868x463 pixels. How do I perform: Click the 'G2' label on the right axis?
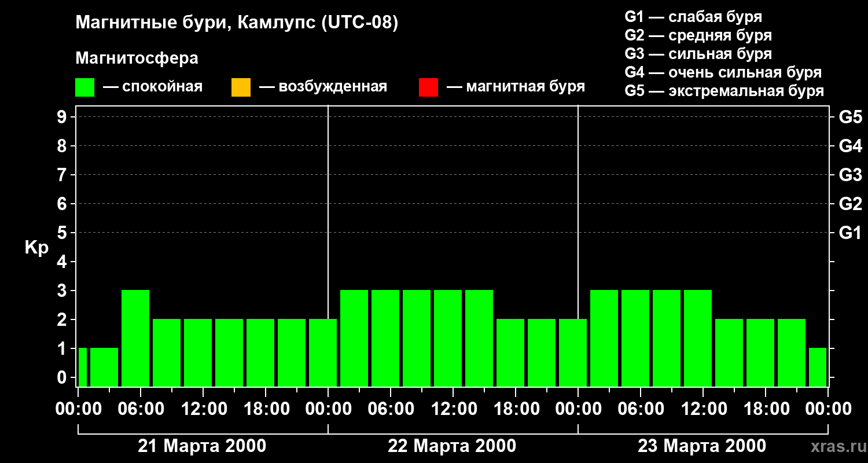850,204
